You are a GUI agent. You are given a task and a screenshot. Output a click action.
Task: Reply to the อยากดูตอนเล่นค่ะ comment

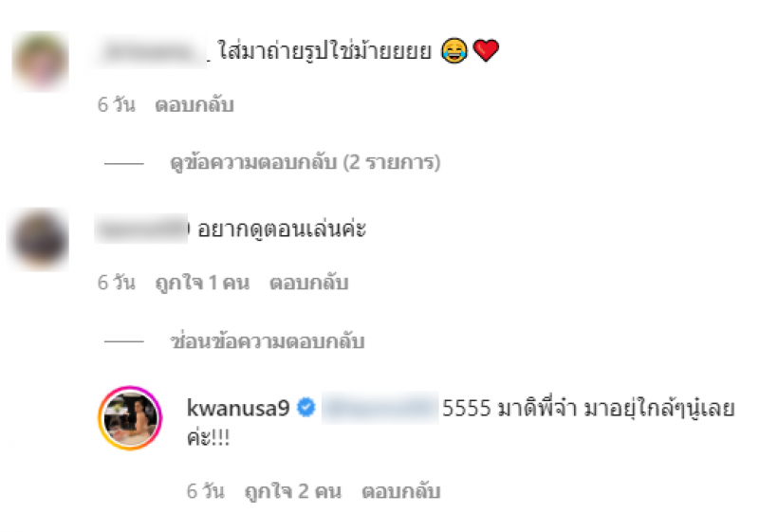point(309,283)
